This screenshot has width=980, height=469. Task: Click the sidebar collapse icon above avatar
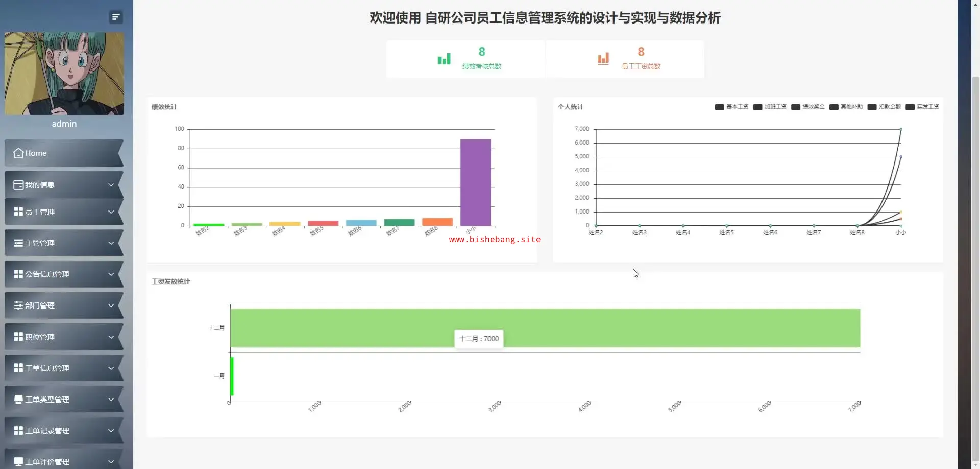pyautogui.click(x=116, y=17)
